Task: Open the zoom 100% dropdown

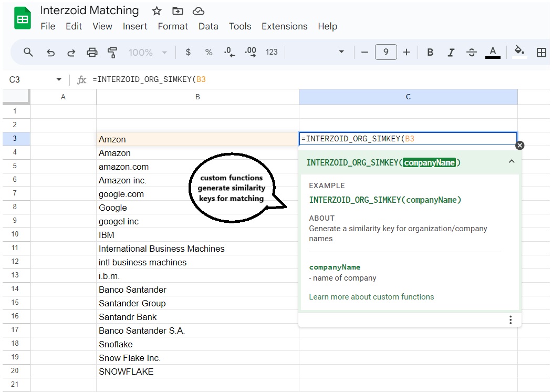Action: coord(148,53)
